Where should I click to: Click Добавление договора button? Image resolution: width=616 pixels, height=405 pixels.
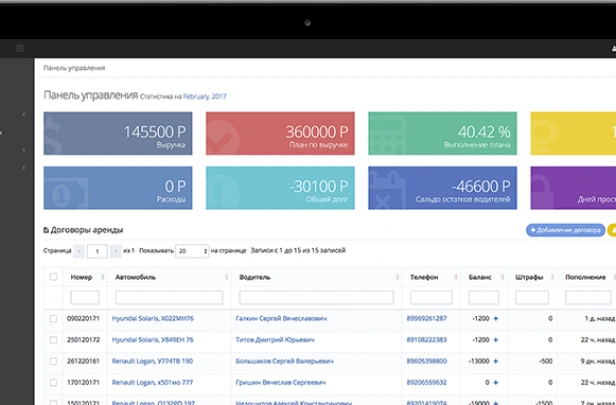(565, 230)
